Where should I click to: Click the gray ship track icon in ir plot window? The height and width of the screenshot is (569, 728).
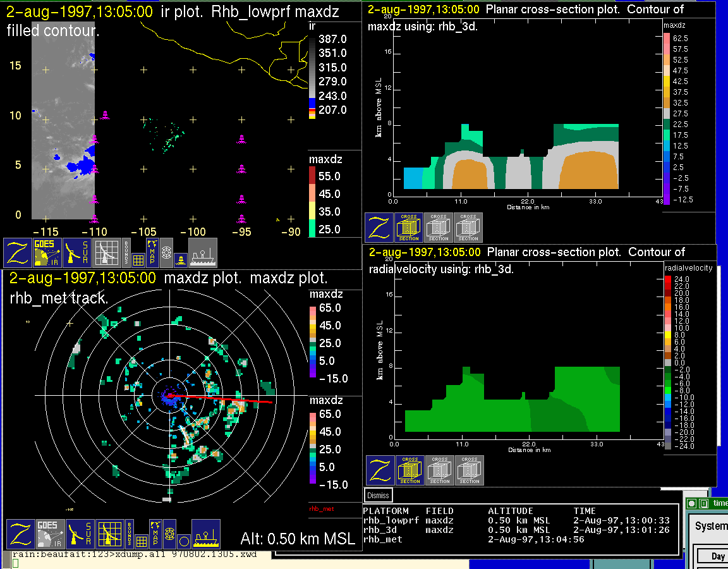(203, 253)
